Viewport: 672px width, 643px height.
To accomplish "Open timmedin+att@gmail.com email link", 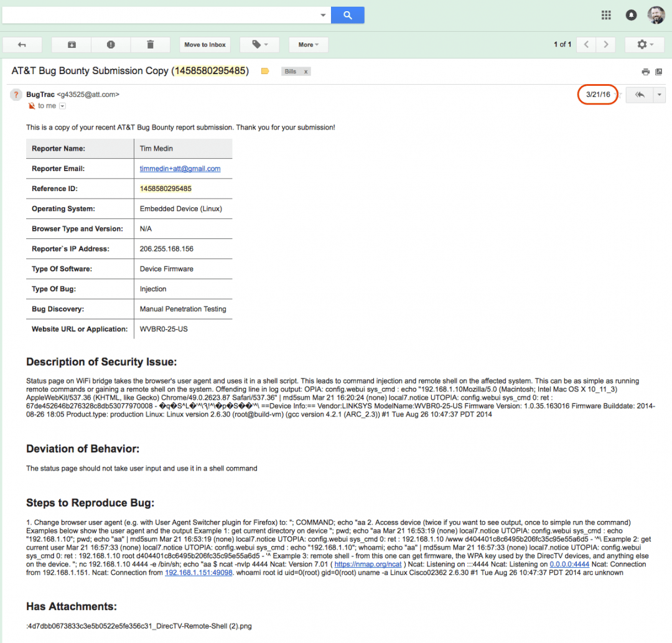I will pos(180,169).
